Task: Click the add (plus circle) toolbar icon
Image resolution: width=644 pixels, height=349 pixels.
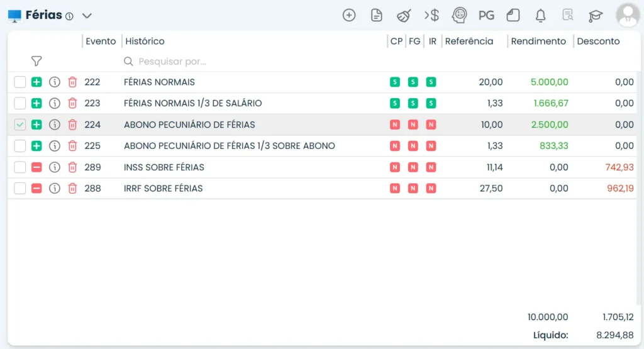Action: (x=349, y=15)
